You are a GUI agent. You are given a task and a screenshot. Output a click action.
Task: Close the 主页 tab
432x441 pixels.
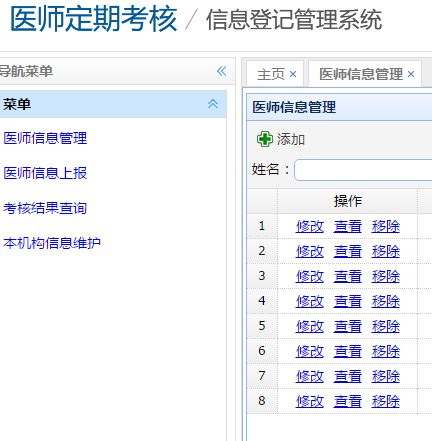click(x=293, y=74)
